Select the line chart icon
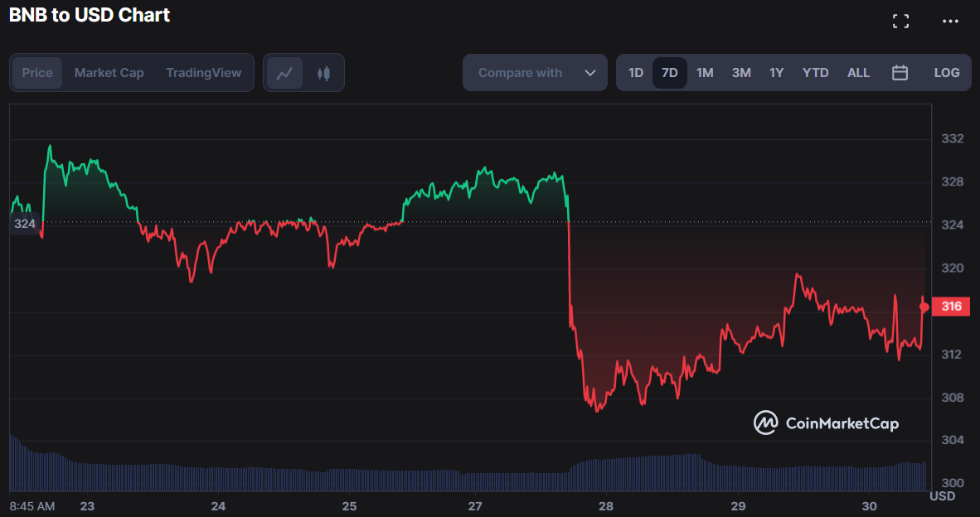This screenshot has height=517, width=980. coord(284,72)
